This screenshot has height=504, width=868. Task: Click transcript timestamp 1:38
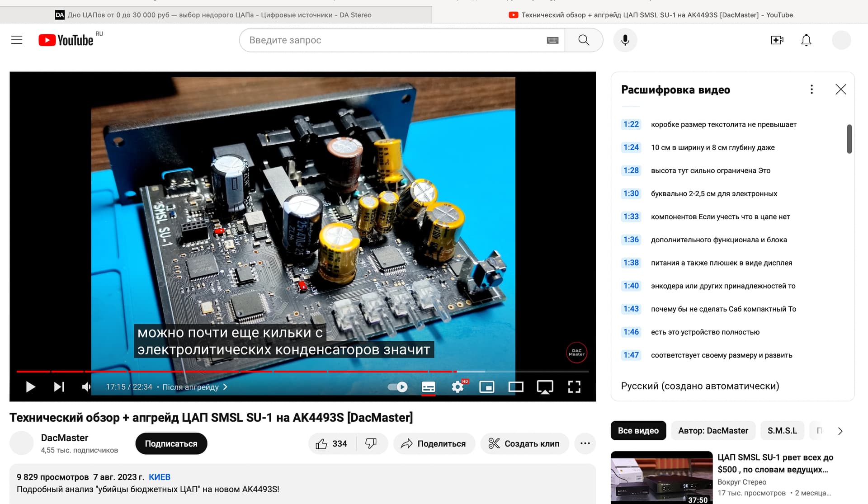point(631,263)
